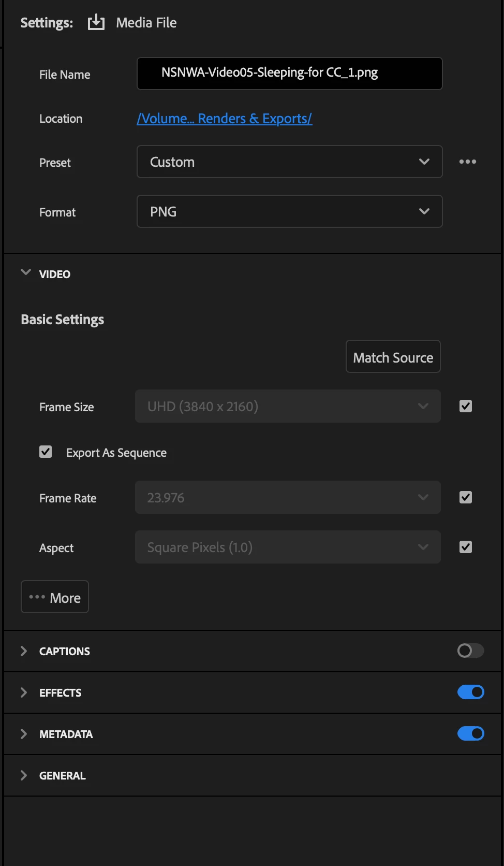Toggle Frame Rate match source checkbox
The height and width of the screenshot is (866, 504).
[x=466, y=497]
